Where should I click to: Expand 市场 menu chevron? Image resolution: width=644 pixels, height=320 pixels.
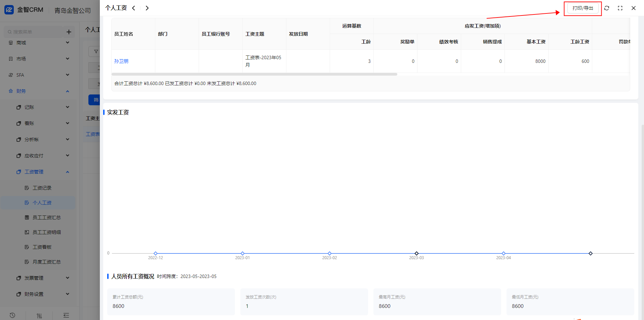tap(68, 59)
